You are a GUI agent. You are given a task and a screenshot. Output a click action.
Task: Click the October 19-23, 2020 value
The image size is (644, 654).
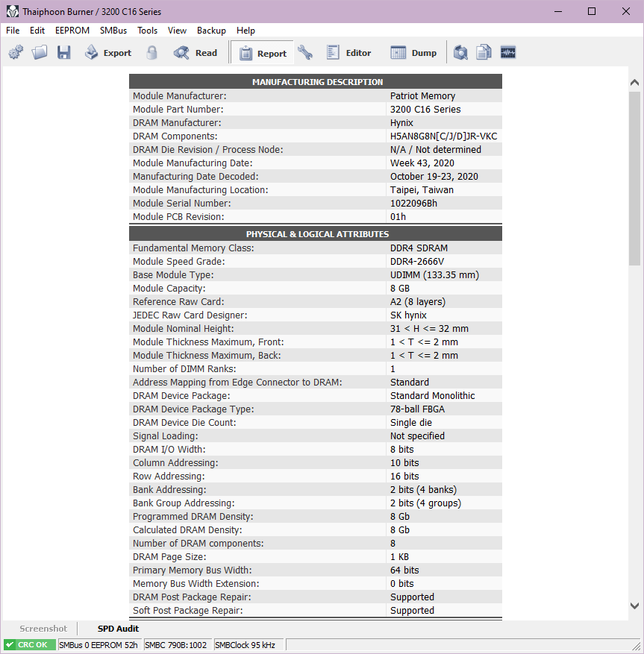(434, 177)
